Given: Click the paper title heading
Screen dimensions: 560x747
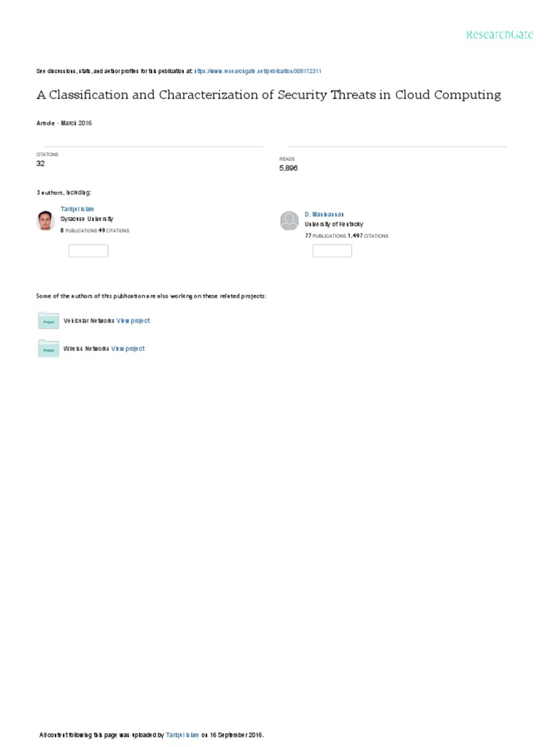Looking at the screenshot, I should [268, 95].
